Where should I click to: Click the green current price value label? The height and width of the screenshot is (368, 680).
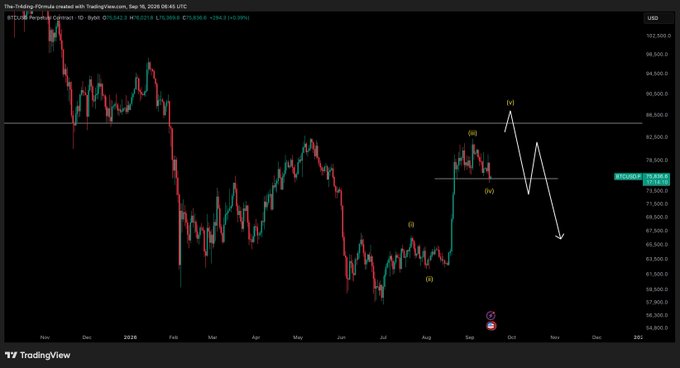(x=657, y=179)
